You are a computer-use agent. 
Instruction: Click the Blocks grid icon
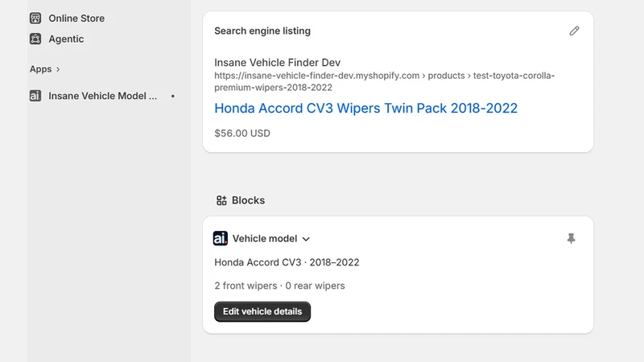221,200
